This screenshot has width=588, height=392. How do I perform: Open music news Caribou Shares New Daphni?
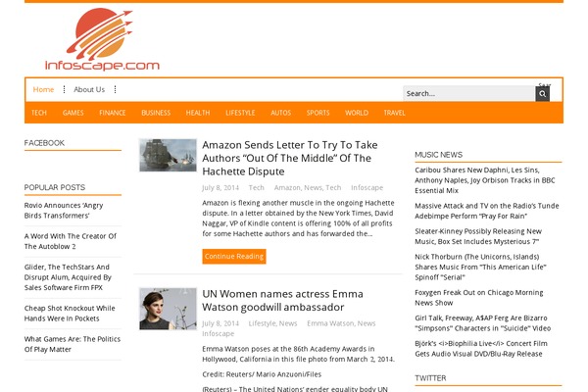pos(484,180)
